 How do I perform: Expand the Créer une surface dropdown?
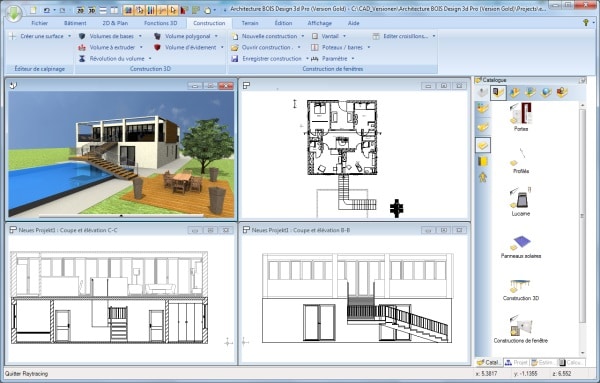pos(69,36)
